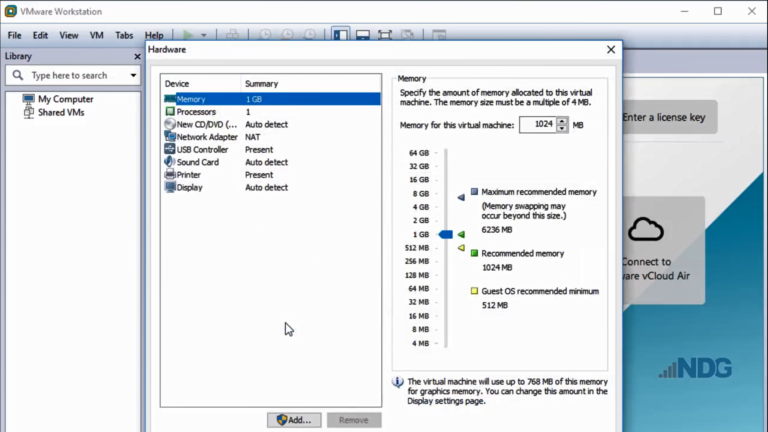Click the console view toolbar icon
Screen dimensions: 768x432
click(439, 35)
